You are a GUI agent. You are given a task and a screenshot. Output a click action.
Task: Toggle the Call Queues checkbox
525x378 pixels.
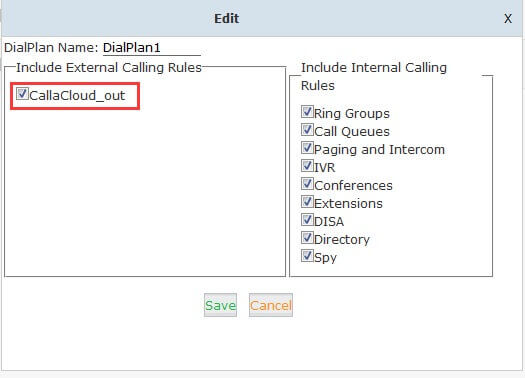tap(307, 130)
